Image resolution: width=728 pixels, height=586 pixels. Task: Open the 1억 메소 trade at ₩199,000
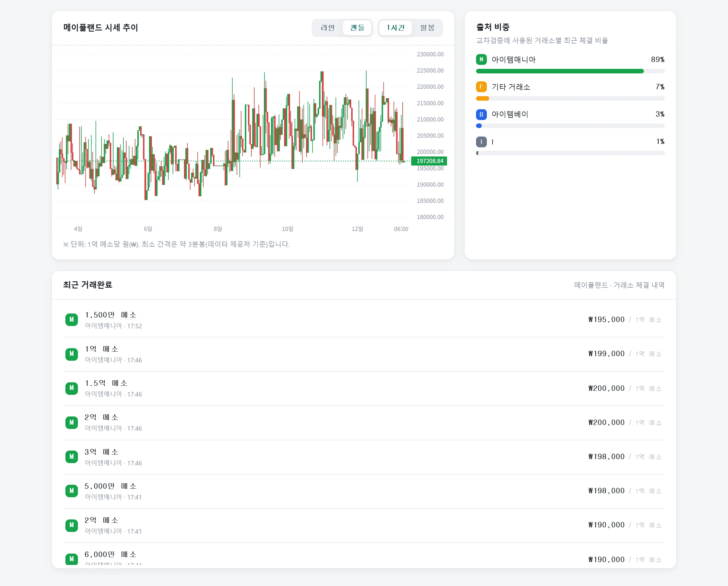click(x=364, y=354)
